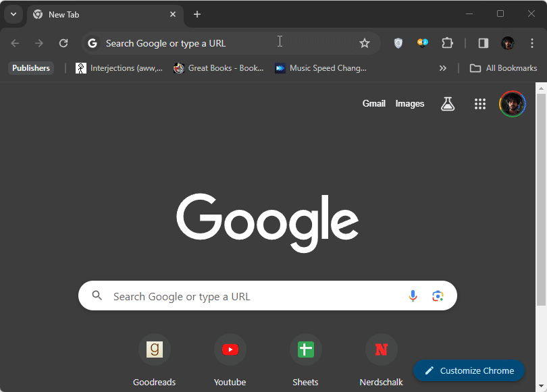Click the vertical page scrollbar
This screenshot has width=547, height=392.
(x=540, y=202)
